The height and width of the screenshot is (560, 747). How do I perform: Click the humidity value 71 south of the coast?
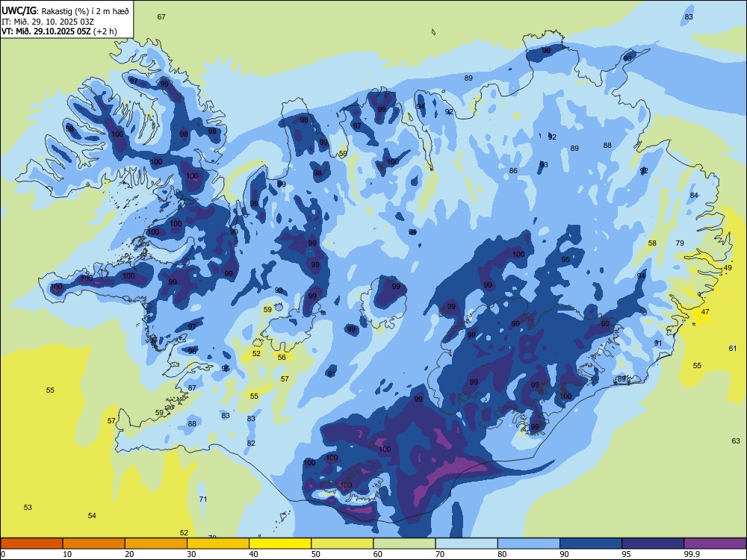(x=203, y=499)
